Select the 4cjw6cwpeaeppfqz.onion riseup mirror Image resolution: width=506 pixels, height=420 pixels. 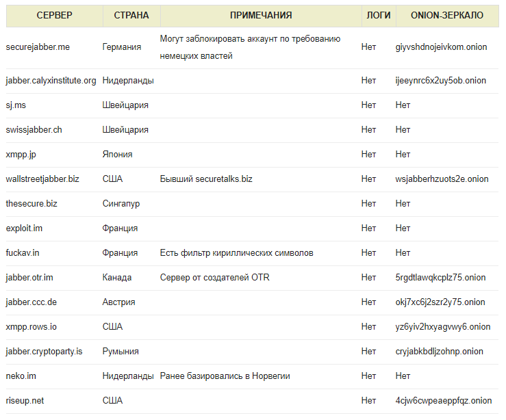(444, 401)
